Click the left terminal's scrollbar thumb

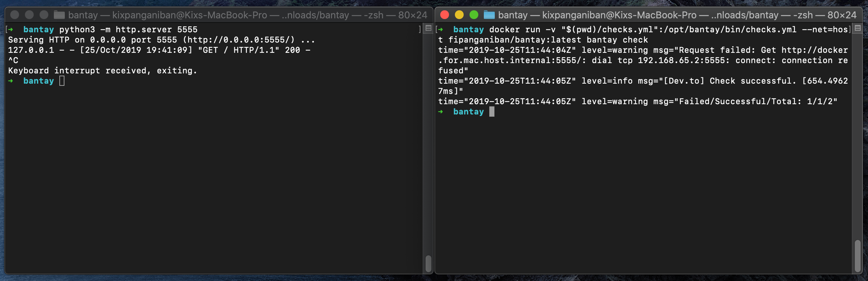click(x=428, y=263)
